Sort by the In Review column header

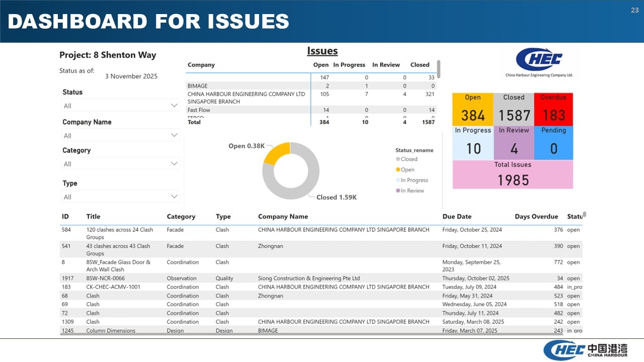click(x=386, y=65)
